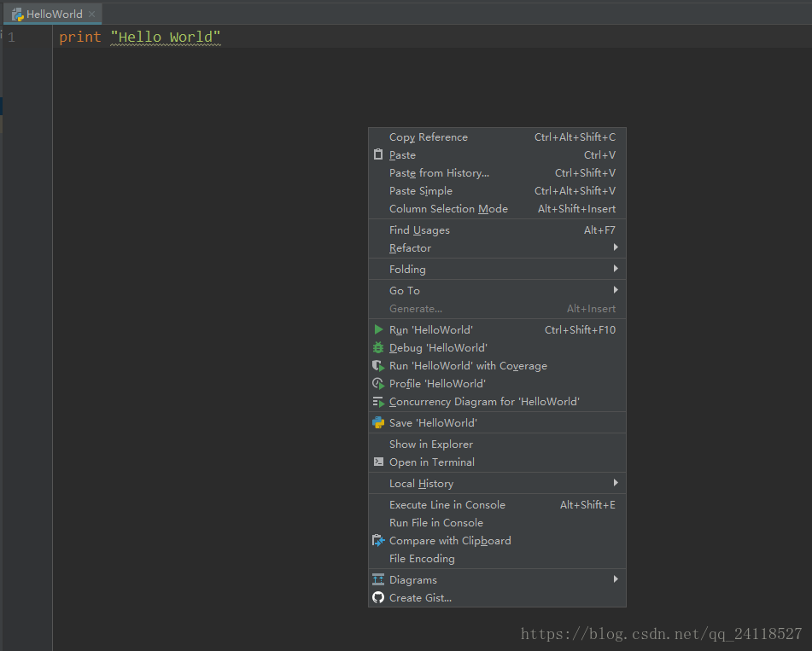This screenshot has width=812, height=651.
Task: Run 'HelloWorld' from context menu
Action: click(497, 329)
